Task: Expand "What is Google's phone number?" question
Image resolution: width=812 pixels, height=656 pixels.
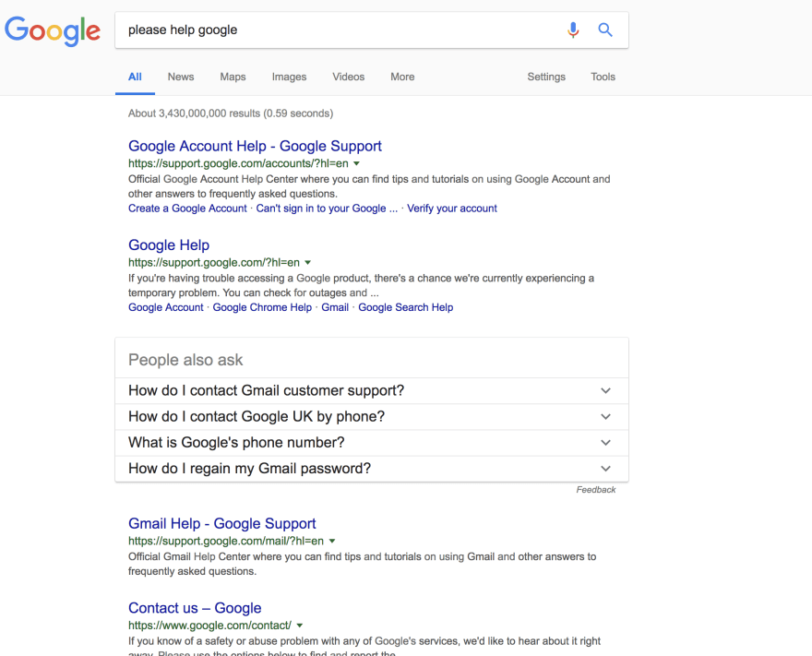Action: click(372, 443)
